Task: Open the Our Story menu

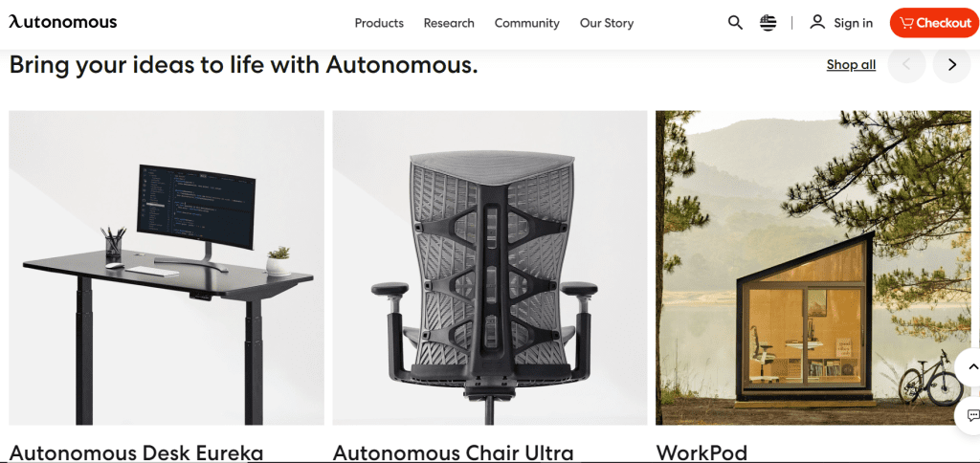Action: click(x=606, y=23)
